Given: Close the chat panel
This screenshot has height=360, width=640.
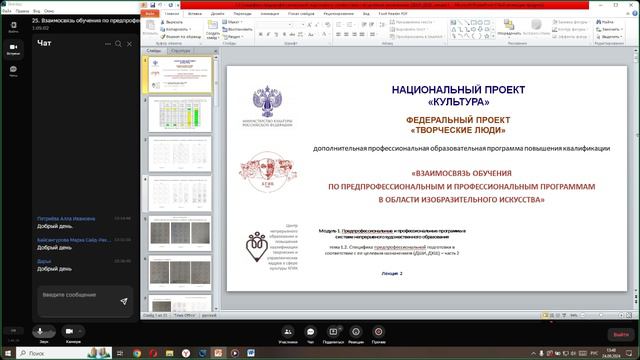Looking at the screenshot, I should tap(129, 44).
